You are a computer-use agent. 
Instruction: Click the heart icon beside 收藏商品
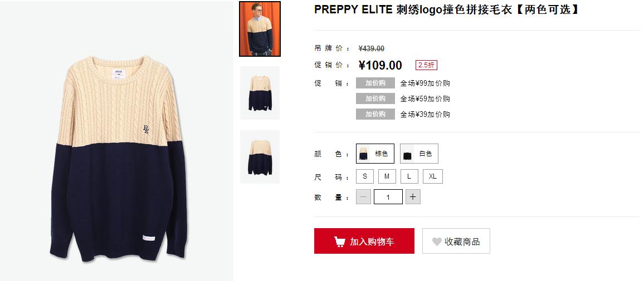click(x=437, y=241)
